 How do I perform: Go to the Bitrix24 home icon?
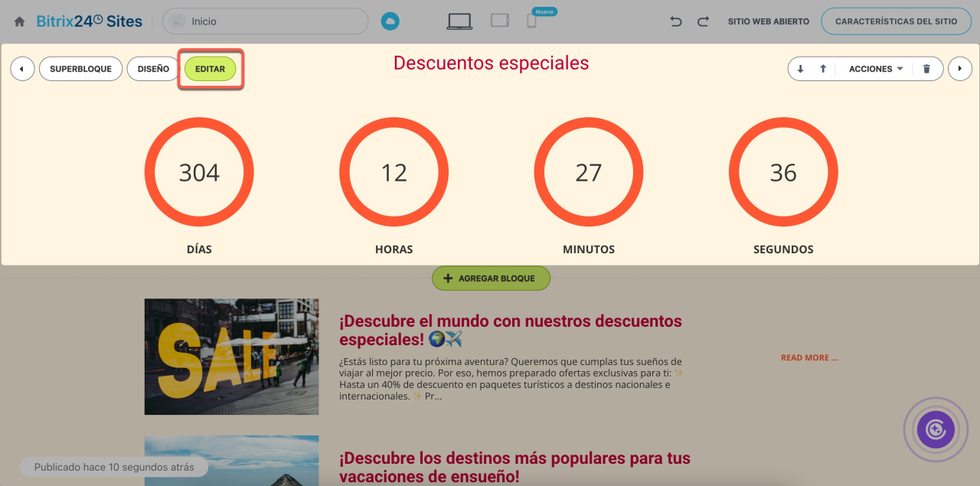pyautogui.click(x=19, y=21)
